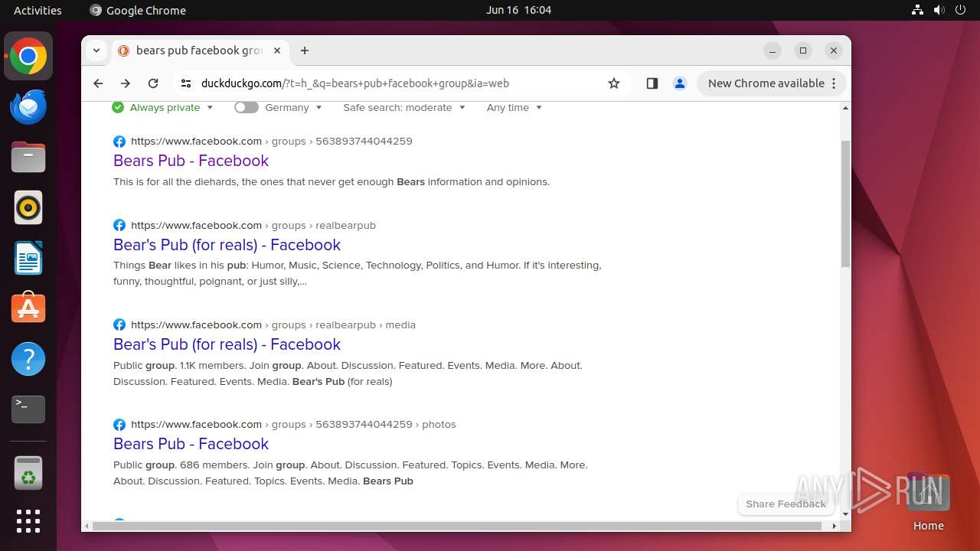Open the Help icon in dock

[x=28, y=359]
